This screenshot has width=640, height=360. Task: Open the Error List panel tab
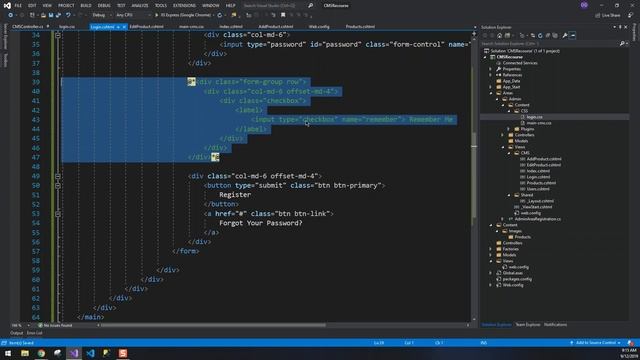click(x=35, y=333)
